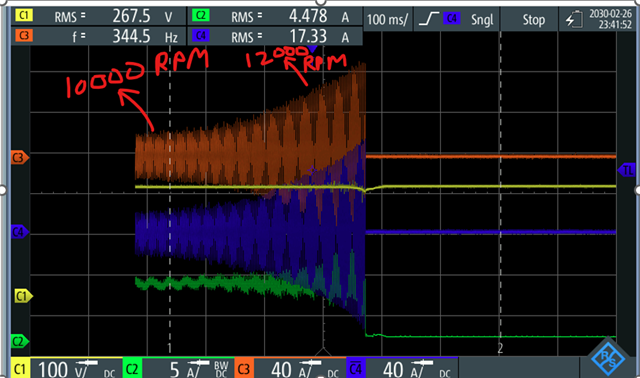The width and height of the screenshot is (640, 378).
Task: Click the TL trigger level marker
Action: [x=626, y=170]
